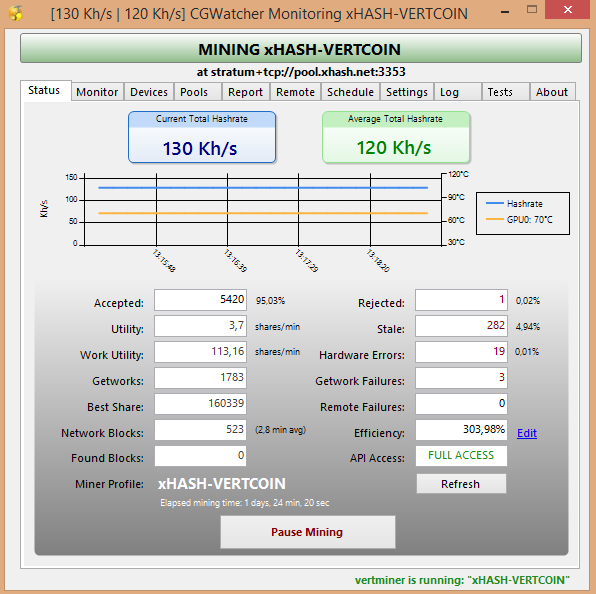Click the 'vertminer is running' status text
The width and height of the screenshot is (596, 594).
tap(462, 580)
